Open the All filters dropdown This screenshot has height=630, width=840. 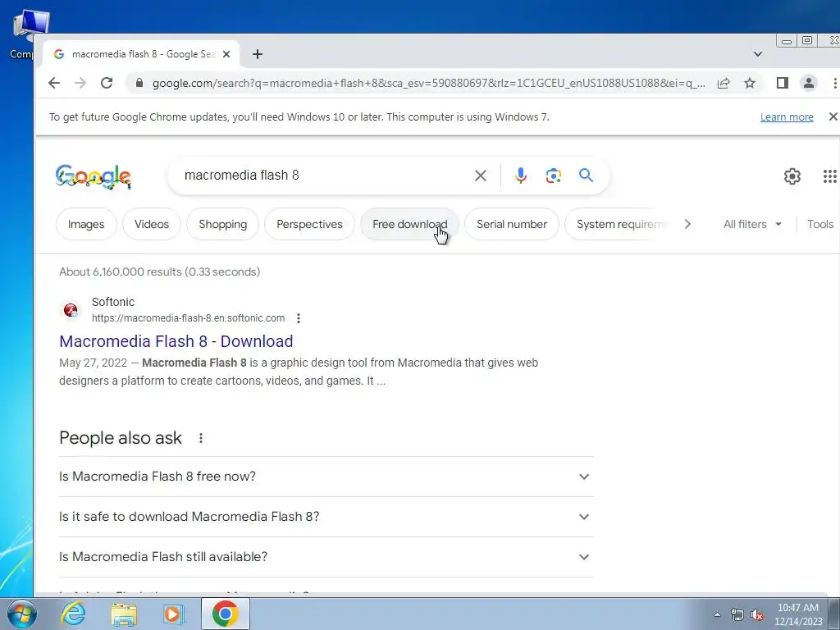click(752, 224)
